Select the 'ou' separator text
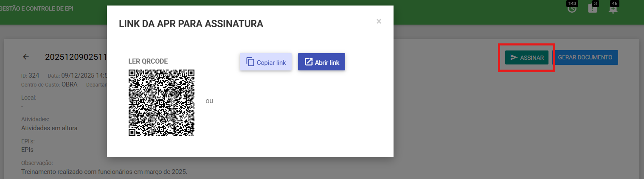644x179 pixels. pyautogui.click(x=209, y=101)
